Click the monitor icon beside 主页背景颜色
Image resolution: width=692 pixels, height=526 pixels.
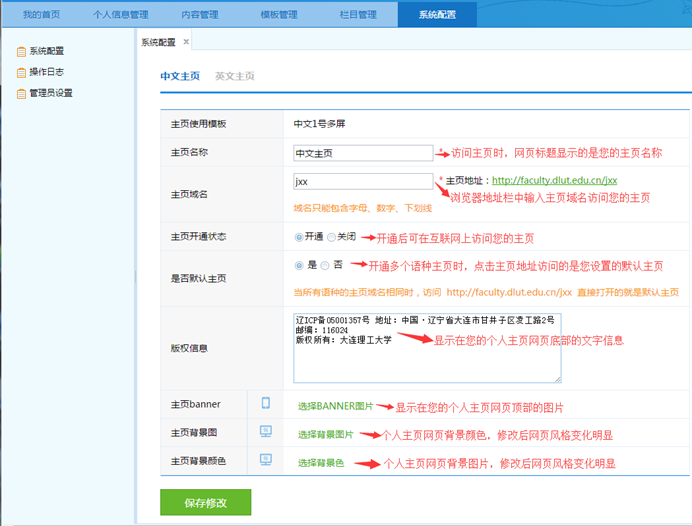click(x=266, y=460)
